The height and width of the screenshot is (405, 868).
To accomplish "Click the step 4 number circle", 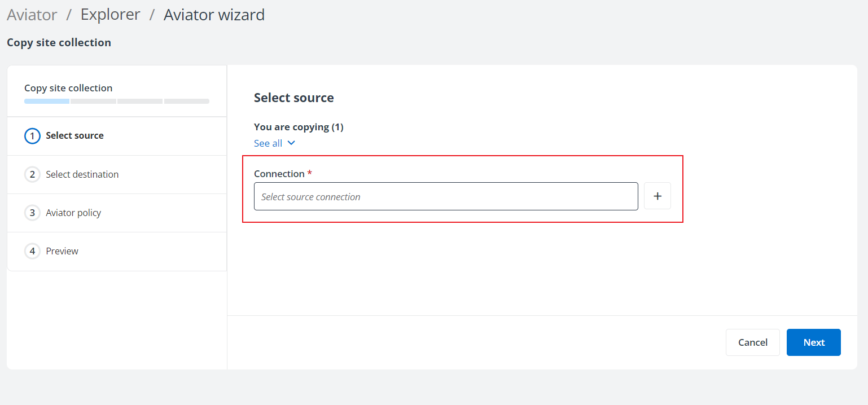I will click(x=32, y=251).
